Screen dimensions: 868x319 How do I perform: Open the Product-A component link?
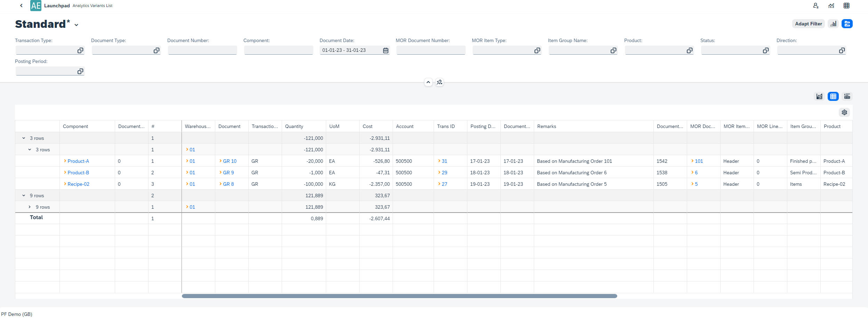click(x=78, y=161)
